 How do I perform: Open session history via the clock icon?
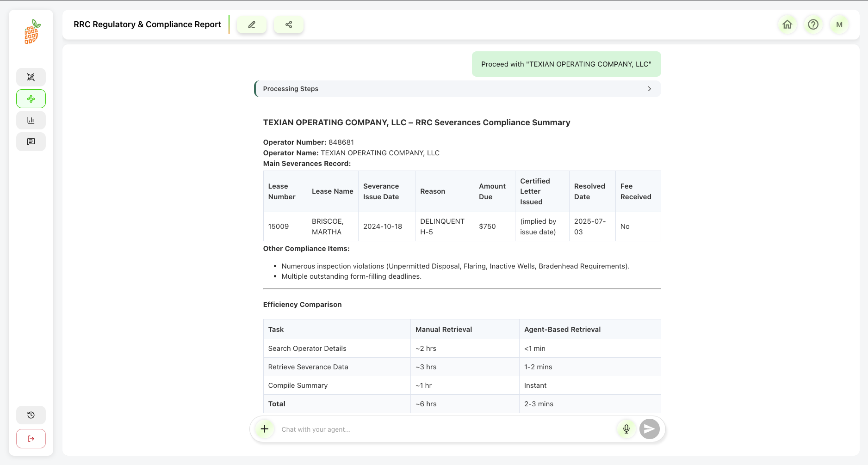(31, 415)
